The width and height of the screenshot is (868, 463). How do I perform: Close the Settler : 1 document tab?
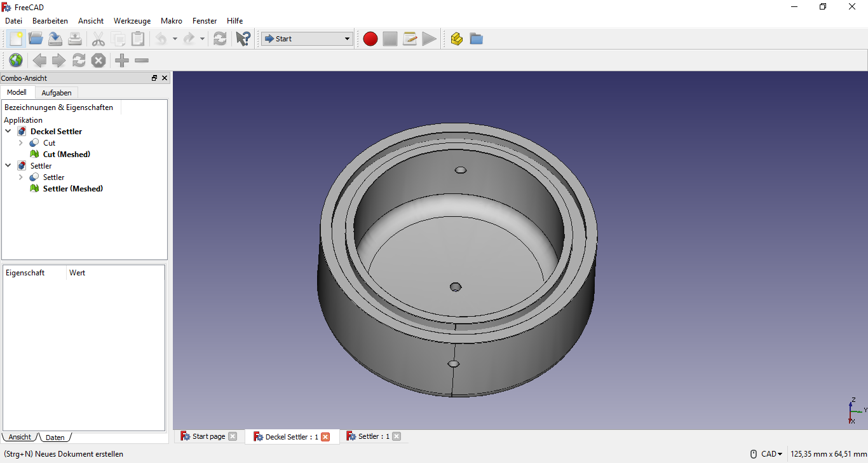(x=397, y=436)
